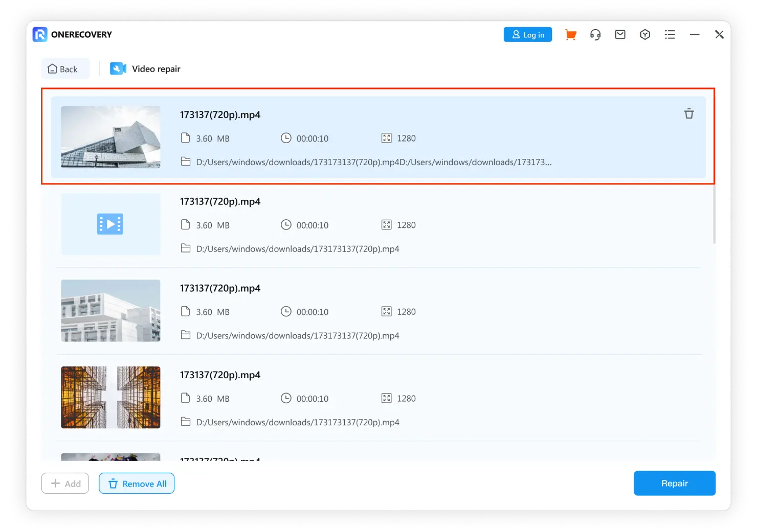Open the shopping cart icon
The image size is (757, 532).
coord(570,35)
